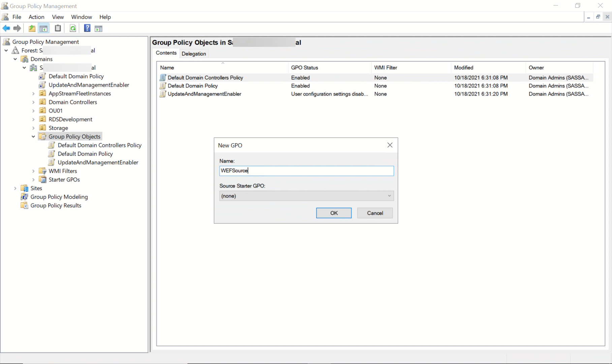
Task: Select the Storage tree item
Action: 58,128
